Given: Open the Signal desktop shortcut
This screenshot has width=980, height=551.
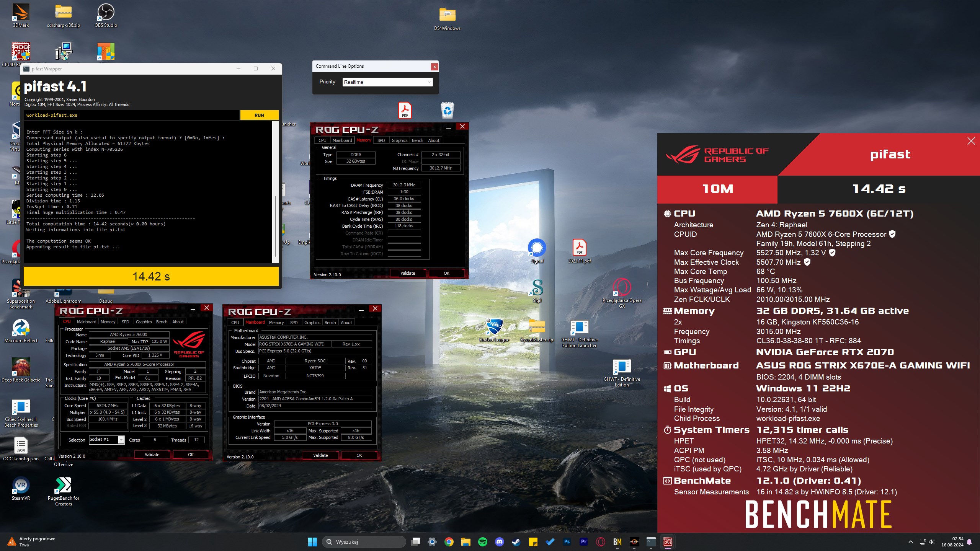Looking at the screenshot, I should 537,251.
